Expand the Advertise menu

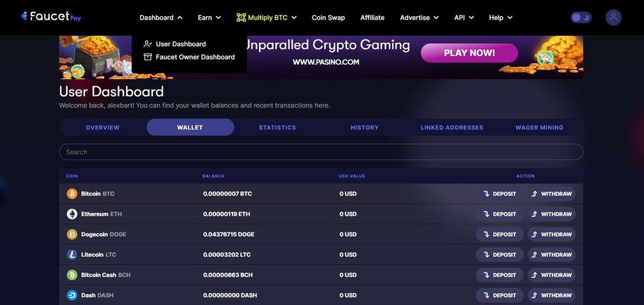[419, 18]
